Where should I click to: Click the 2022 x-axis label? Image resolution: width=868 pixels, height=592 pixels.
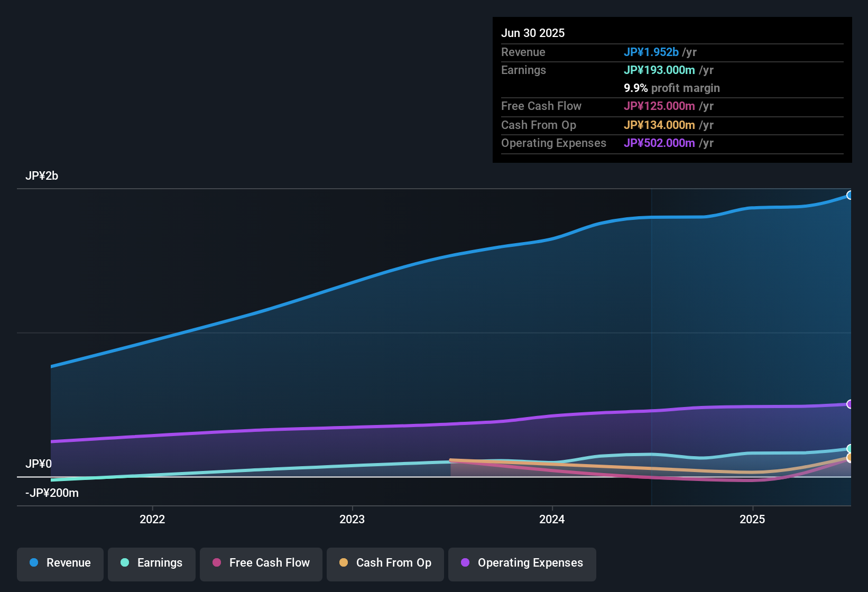pyautogui.click(x=152, y=519)
